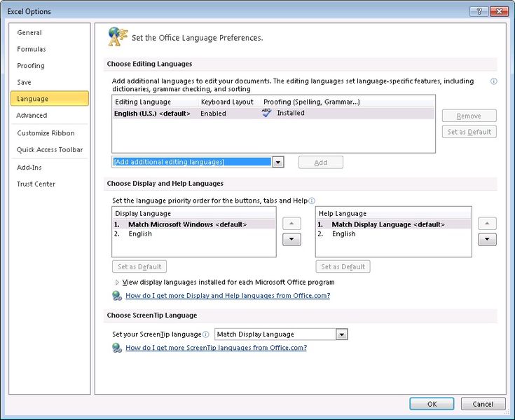Move display language up with arrow button
Image resolution: width=515 pixels, height=420 pixels.
coord(291,224)
